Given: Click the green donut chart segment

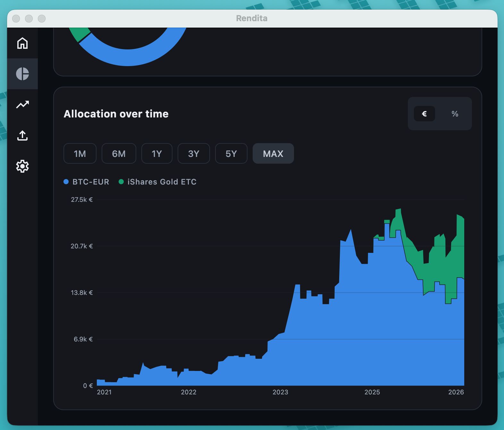Looking at the screenshot, I should pyautogui.click(x=79, y=33).
